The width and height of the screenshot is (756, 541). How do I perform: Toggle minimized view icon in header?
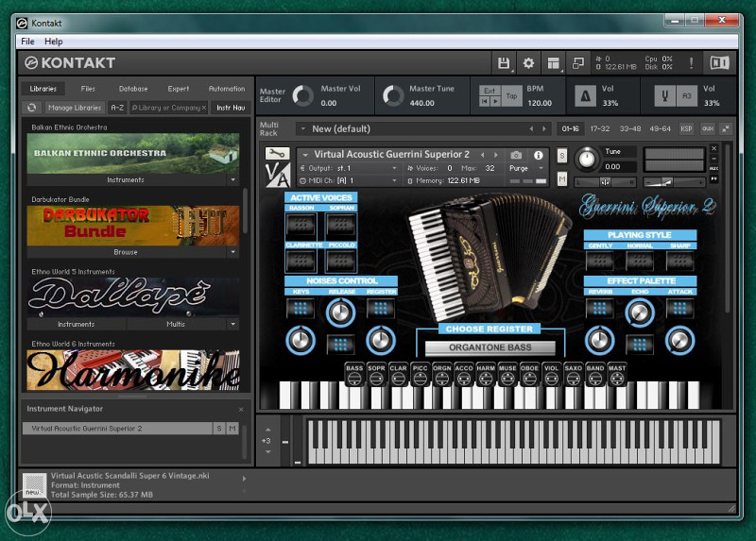(x=577, y=63)
